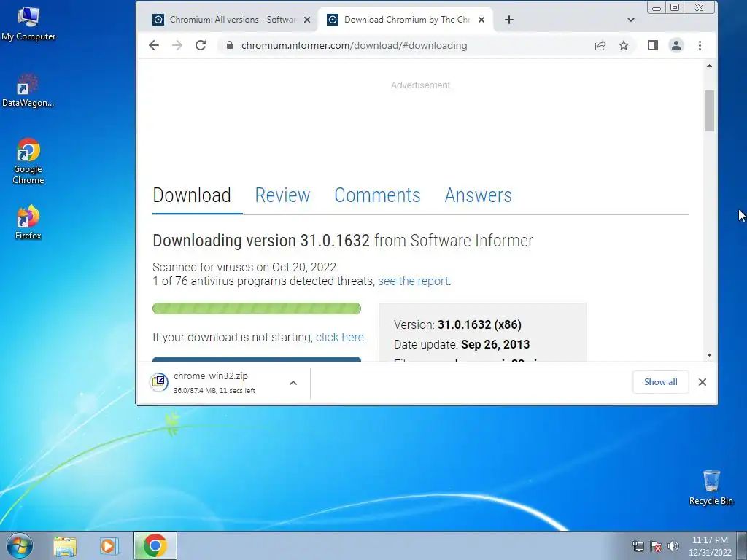Close the 'Download Chromium' tab
Image resolution: width=747 pixels, height=560 pixels.
(481, 20)
